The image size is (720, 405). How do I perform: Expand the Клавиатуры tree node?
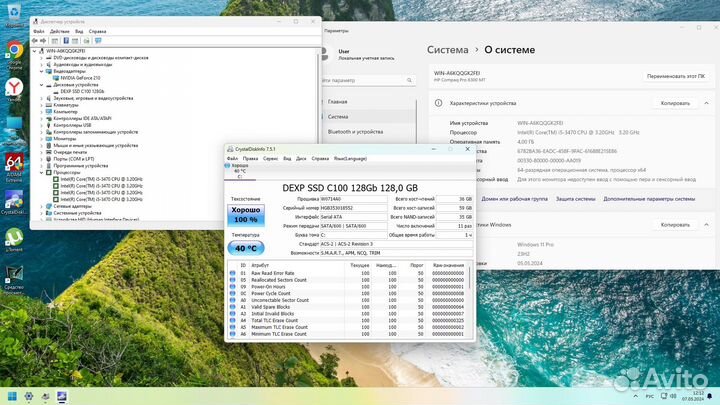(x=41, y=105)
